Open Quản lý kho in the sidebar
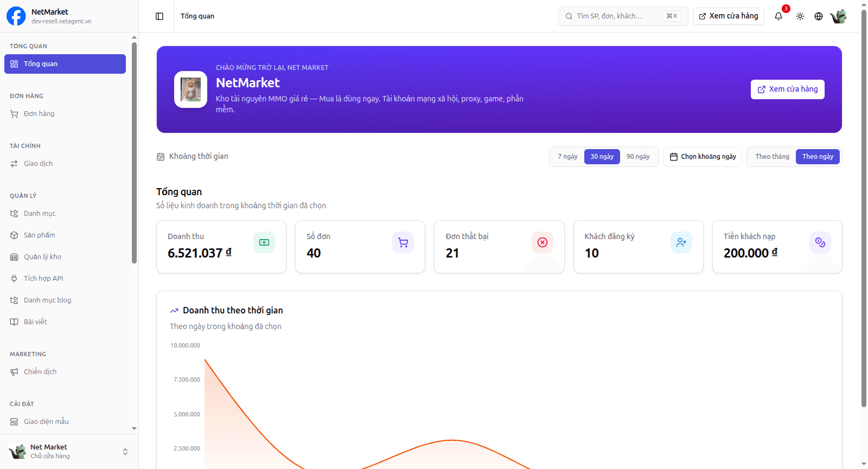The width and height of the screenshot is (868, 469). pos(65,257)
